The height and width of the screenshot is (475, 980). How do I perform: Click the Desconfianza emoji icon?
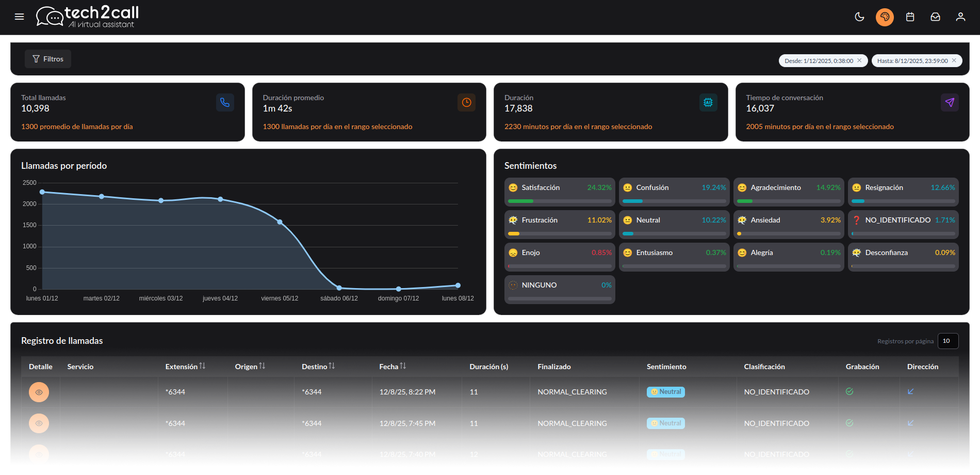click(x=857, y=253)
